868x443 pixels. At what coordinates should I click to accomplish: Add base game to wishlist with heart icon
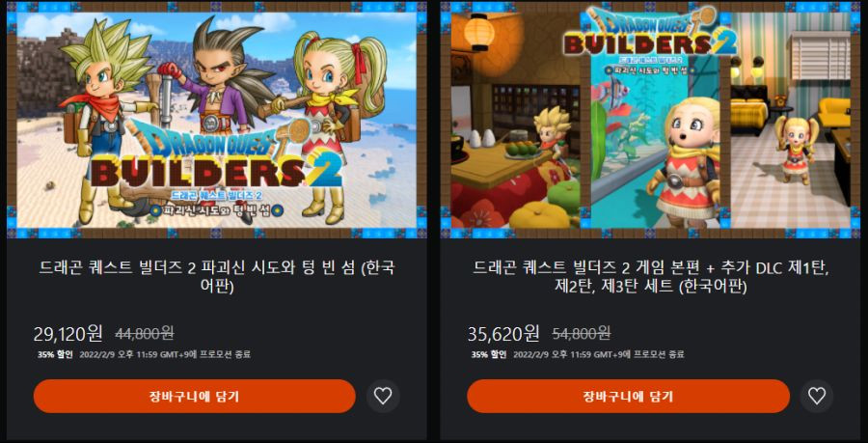383,396
